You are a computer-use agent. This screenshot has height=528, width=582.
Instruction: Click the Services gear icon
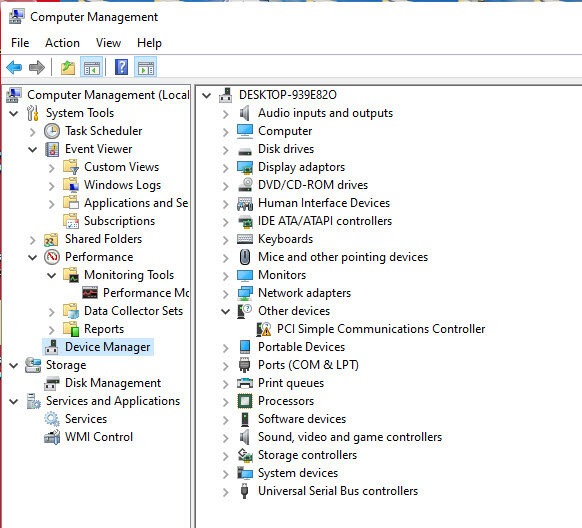[52, 419]
